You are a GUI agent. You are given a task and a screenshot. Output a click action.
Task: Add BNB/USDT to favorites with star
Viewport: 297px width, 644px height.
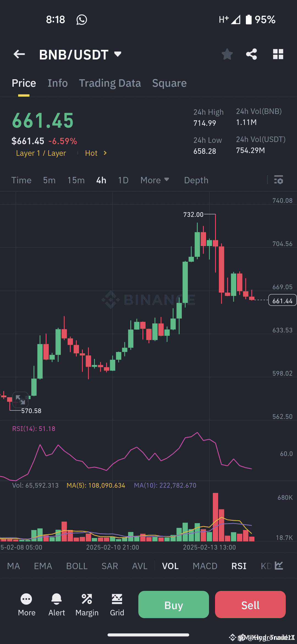coord(227,54)
